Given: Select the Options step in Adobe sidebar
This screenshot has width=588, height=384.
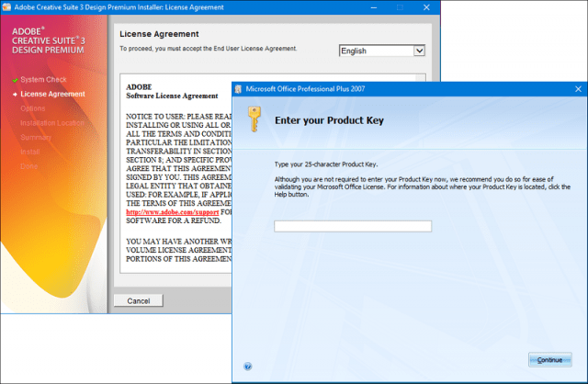Looking at the screenshot, I should [33, 108].
